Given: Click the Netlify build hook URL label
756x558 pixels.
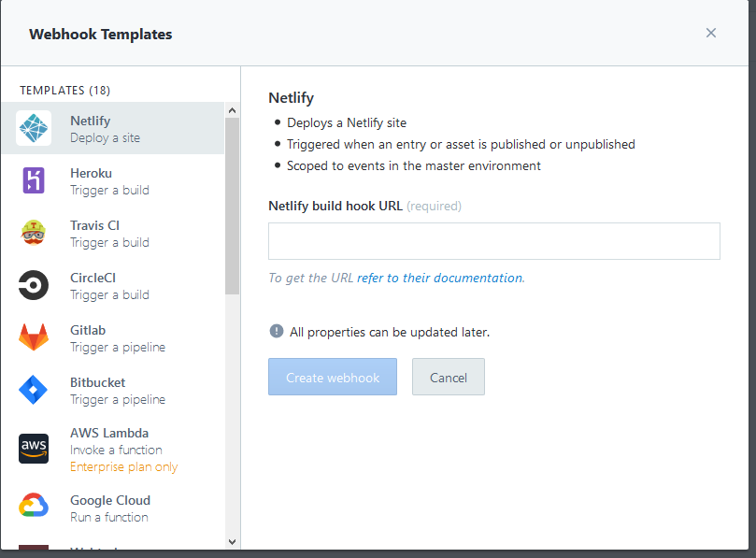Looking at the screenshot, I should pyautogui.click(x=335, y=206).
